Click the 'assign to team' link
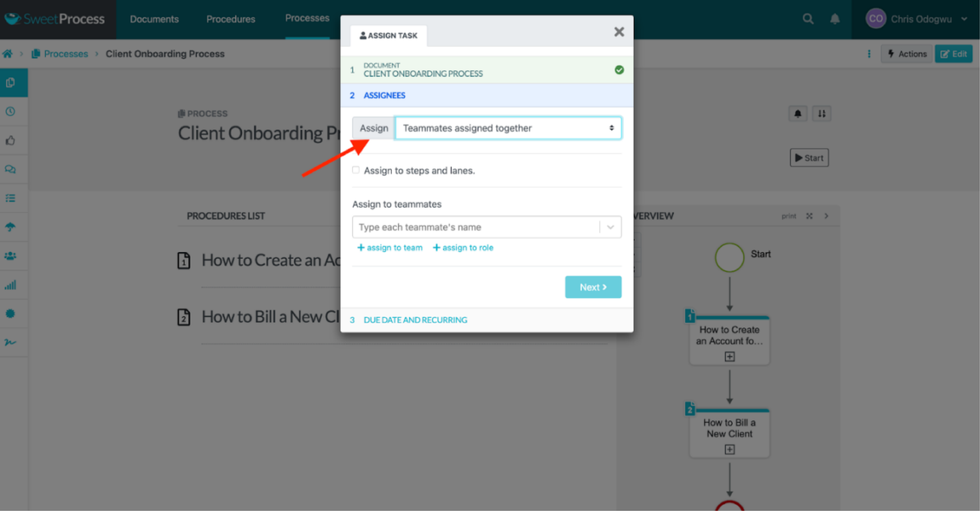Image resolution: width=980 pixels, height=511 pixels. 390,248
